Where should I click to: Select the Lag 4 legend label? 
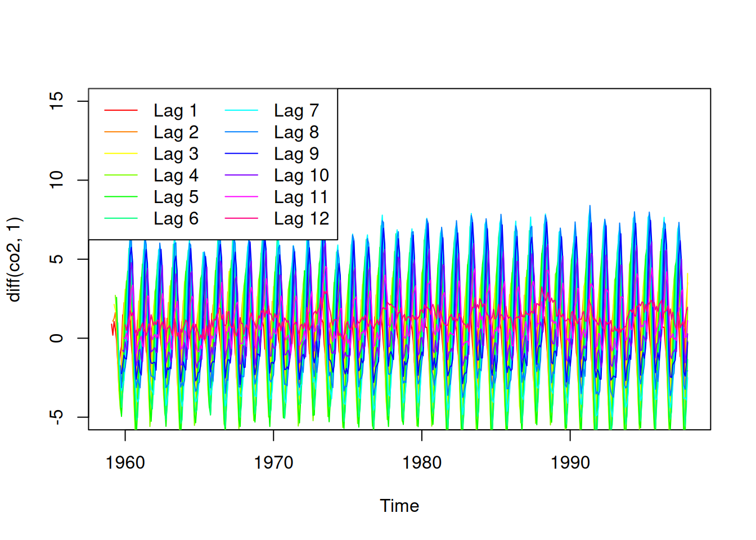[x=176, y=175]
